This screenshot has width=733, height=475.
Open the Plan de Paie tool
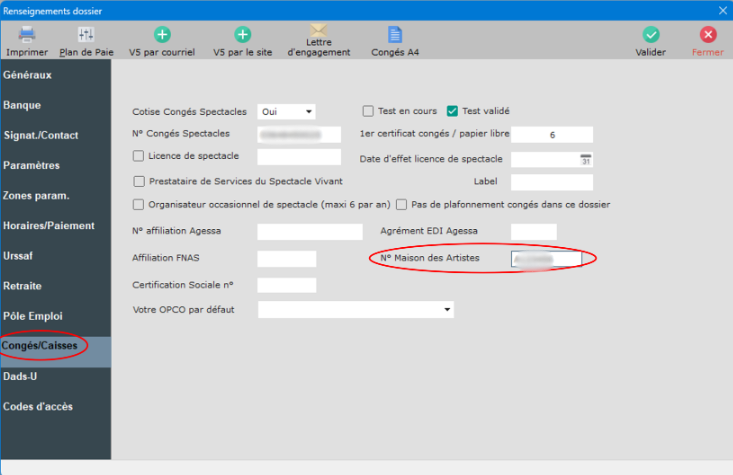[x=85, y=35]
